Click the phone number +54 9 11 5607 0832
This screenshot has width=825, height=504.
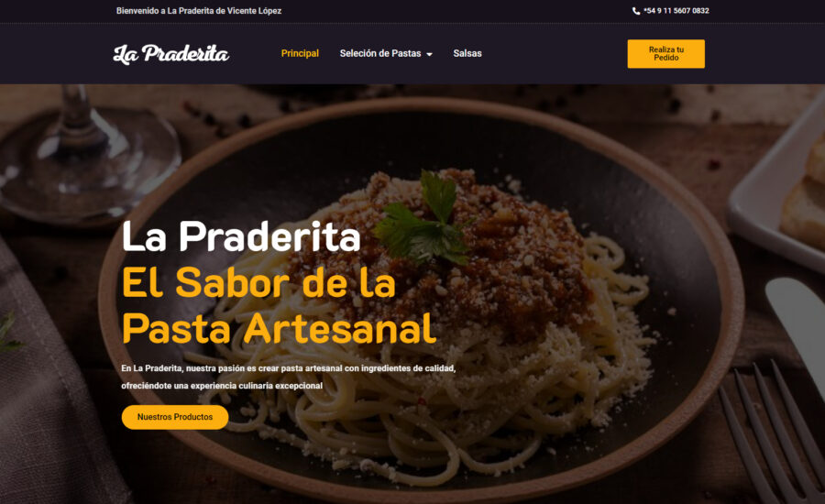[676, 10]
